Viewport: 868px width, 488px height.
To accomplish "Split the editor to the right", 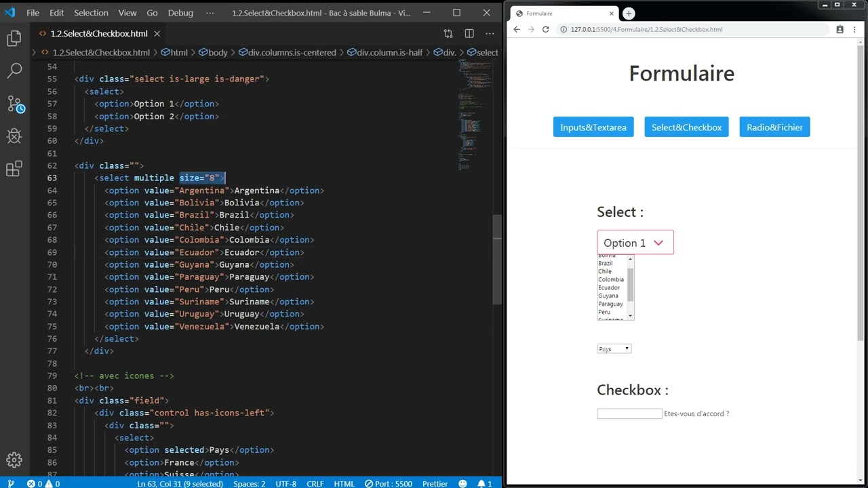I will coord(469,33).
